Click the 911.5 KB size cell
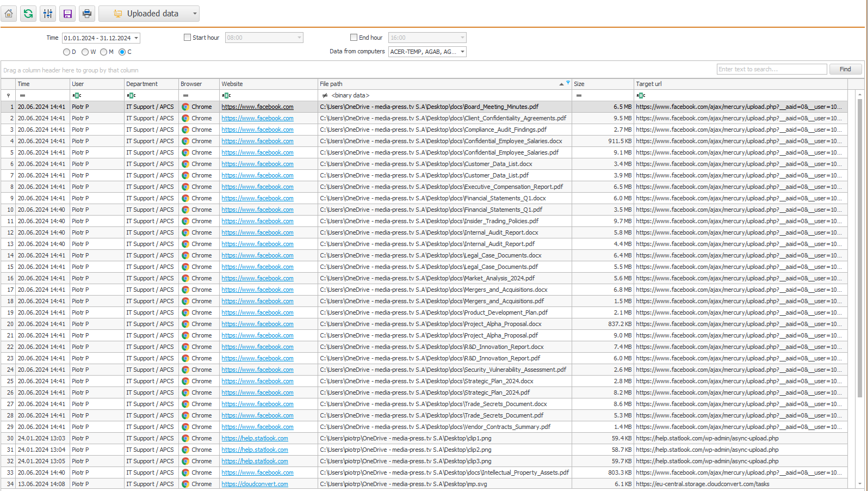The image size is (868, 491). coord(603,141)
